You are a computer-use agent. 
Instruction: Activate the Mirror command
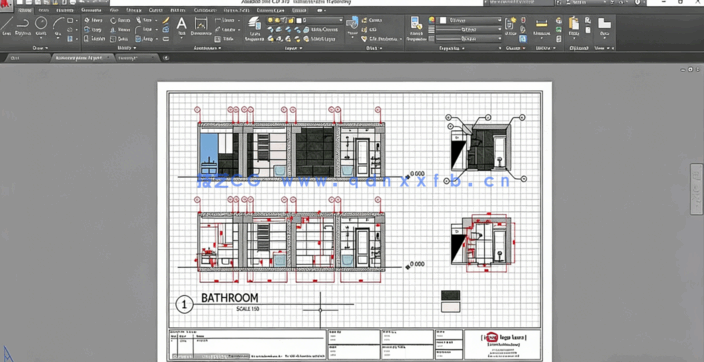[x=120, y=30]
